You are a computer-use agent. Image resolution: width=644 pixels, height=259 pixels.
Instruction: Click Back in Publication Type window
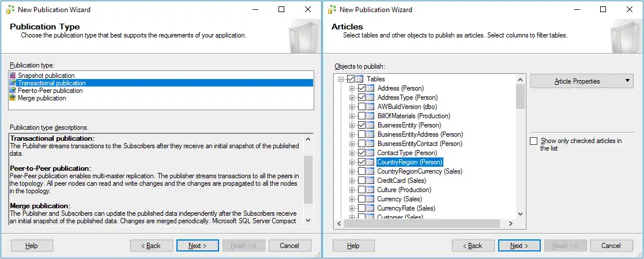[x=152, y=245]
